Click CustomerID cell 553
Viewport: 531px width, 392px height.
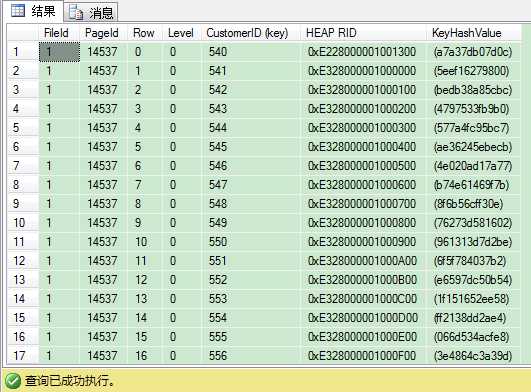(251, 298)
